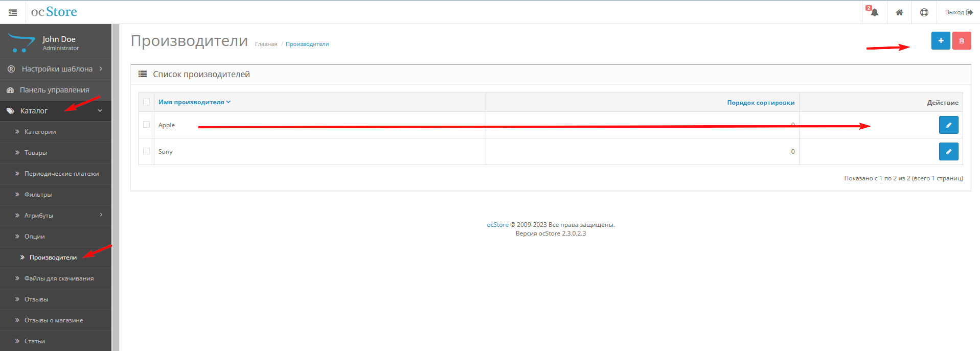Image resolution: width=980 pixels, height=351 pixels.
Task: Click the sidebar vertical scrollbar
Action: 116,188
